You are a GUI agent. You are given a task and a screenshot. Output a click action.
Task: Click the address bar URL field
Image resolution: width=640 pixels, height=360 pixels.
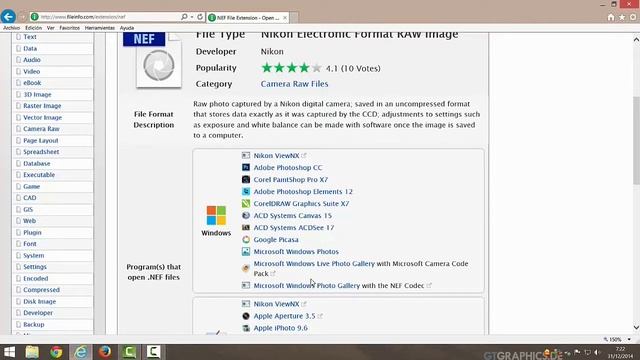coord(106,17)
